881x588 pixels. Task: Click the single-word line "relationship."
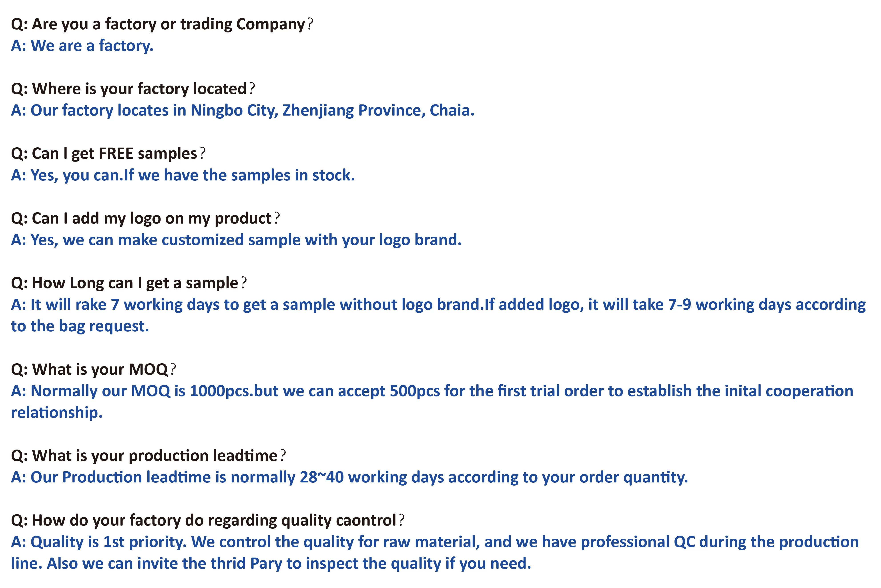click(57, 412)
